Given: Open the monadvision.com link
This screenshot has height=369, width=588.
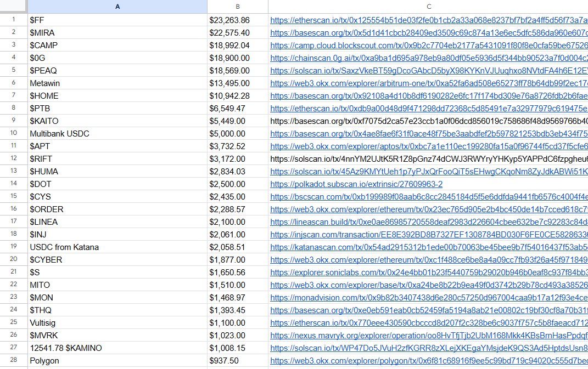Looking at the screenshot, I should (429, 298).
